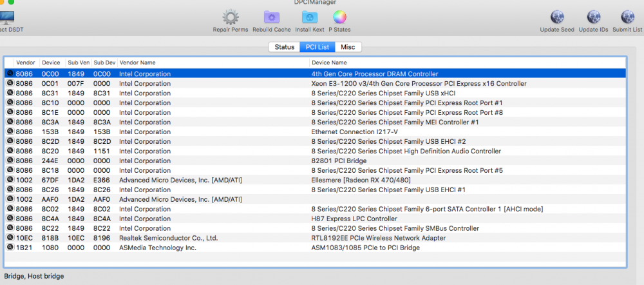The image size is (644, 285).
Task: Click search icon for Root Port #8 row
Action: (x=10, y=112)
